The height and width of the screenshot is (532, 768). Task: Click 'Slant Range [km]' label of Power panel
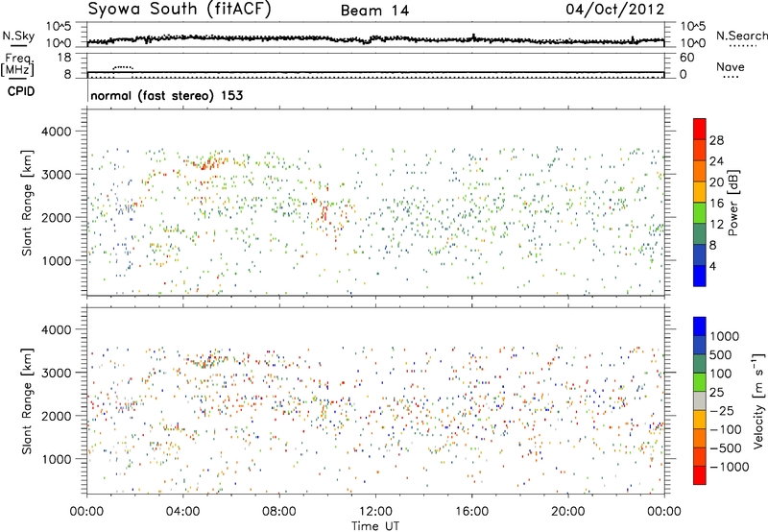(x=27, y=203)
